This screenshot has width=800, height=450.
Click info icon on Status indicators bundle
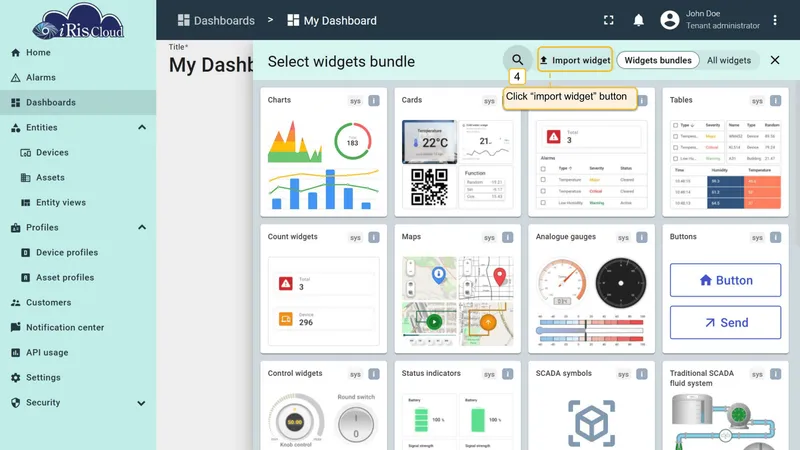click(508, 374)
